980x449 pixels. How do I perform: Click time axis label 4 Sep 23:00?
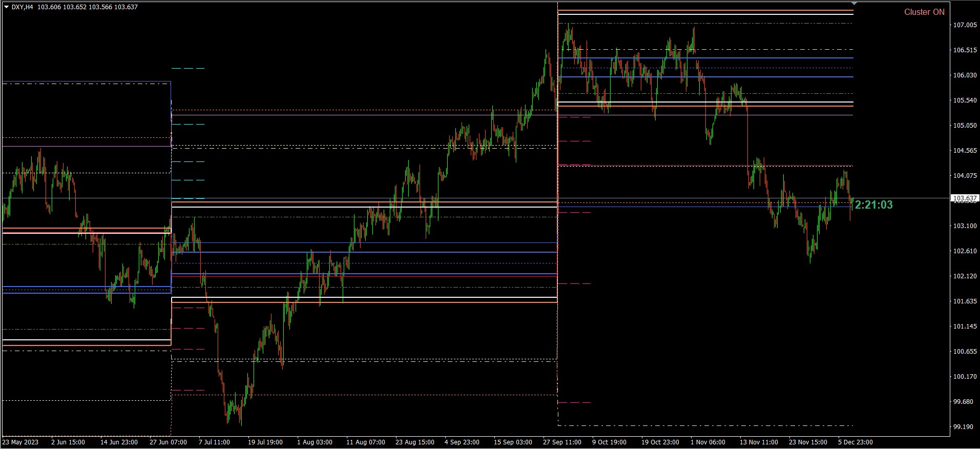point(462,442)
